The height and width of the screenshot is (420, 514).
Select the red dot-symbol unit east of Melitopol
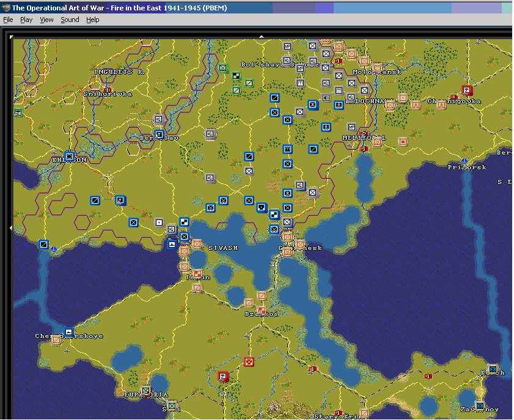coord(403,142)
